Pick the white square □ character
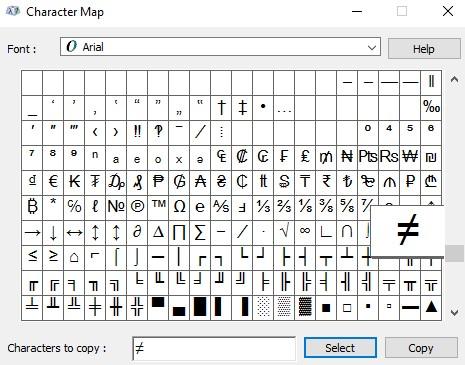Screen dimensions: 465x365 (x=347, y=308)
